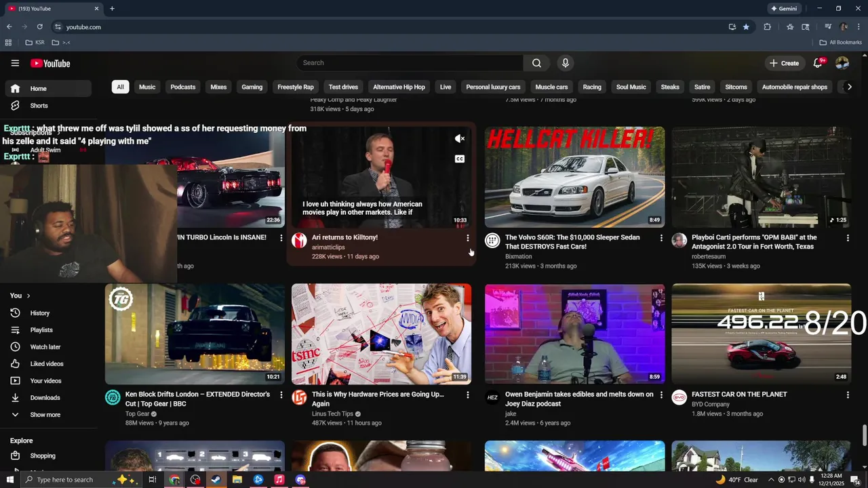Open Playlists in sidebar

[48, 330]
